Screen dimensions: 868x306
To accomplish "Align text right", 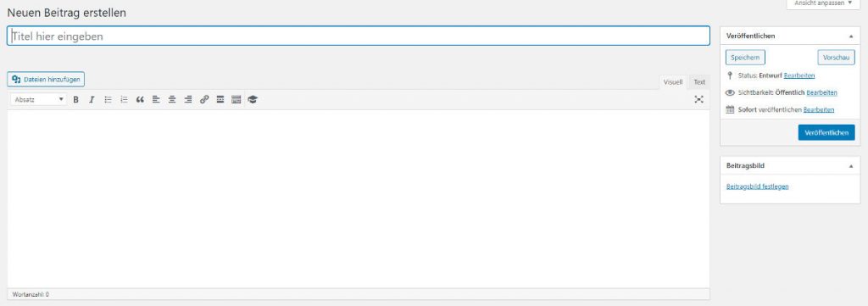I will [188, 100].
